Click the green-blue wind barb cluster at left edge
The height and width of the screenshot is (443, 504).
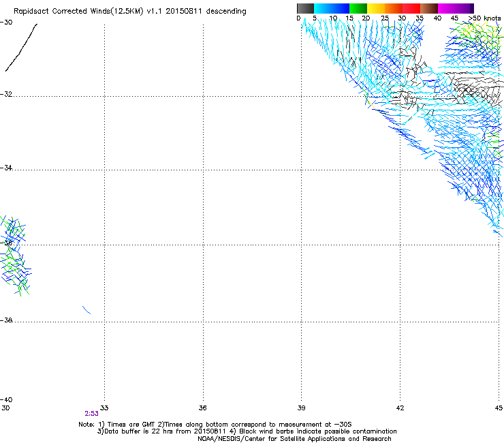pyautogui.click(x=14, y=256)
